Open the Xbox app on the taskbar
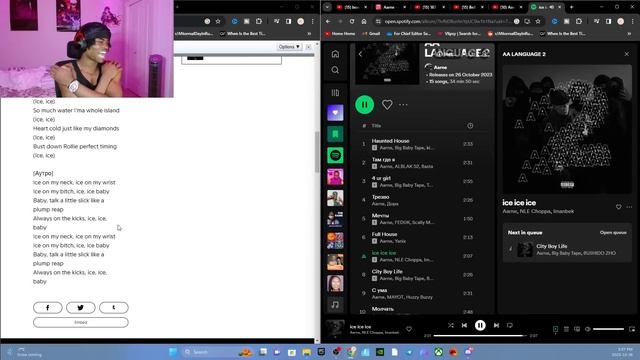The height and width of the screenshot is (360, 640). coord(439,352)
